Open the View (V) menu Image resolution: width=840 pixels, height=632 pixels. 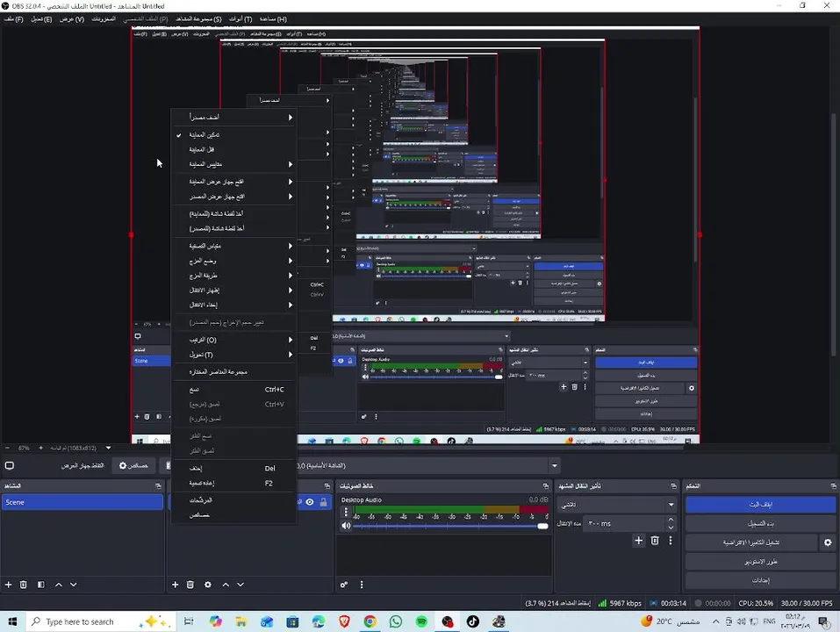(72, 18)
